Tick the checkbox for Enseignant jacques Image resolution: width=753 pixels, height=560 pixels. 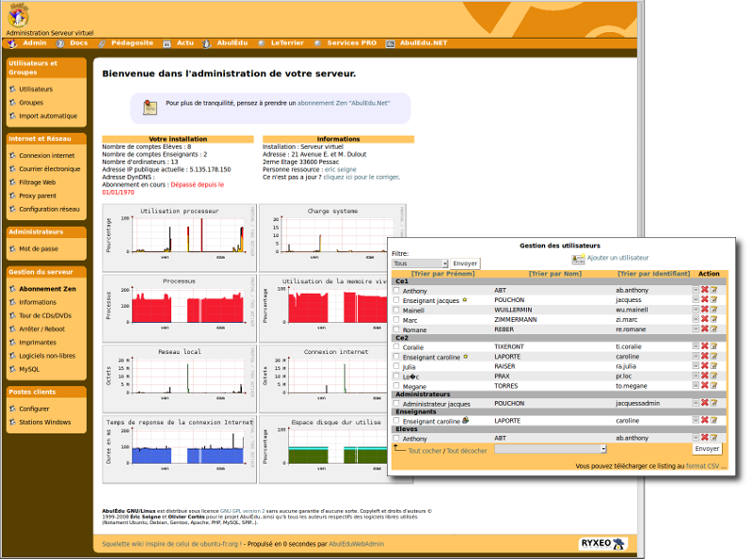(396, 299)
